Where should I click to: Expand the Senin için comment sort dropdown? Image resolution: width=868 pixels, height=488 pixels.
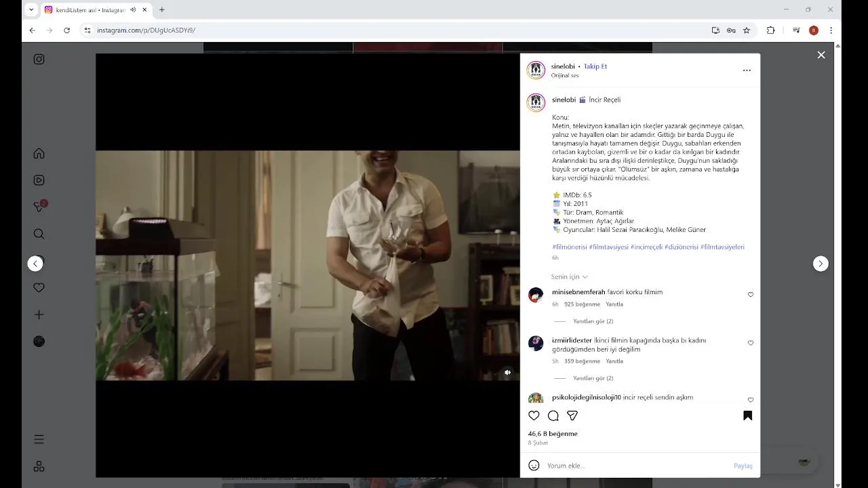(x=569, y=277)
